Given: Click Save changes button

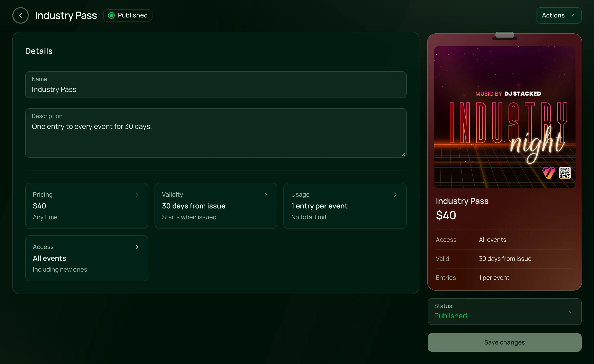Looking at the screenshot, I should point(504,342).
